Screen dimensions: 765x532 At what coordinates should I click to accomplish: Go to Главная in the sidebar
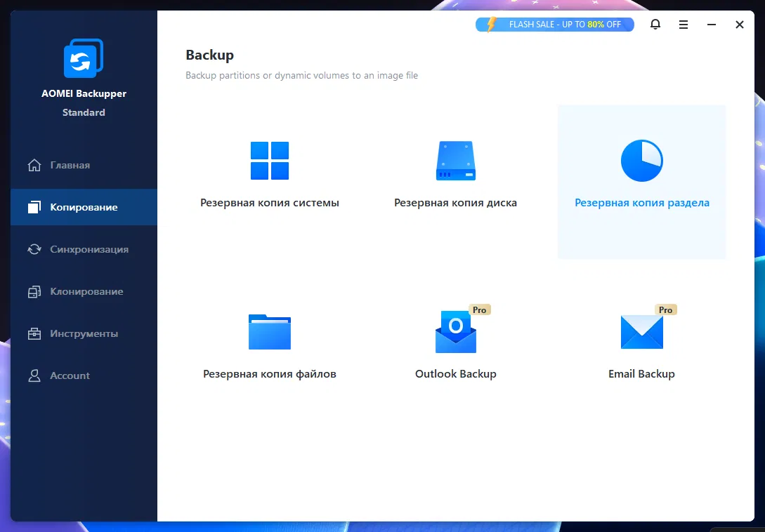point(84,166)
